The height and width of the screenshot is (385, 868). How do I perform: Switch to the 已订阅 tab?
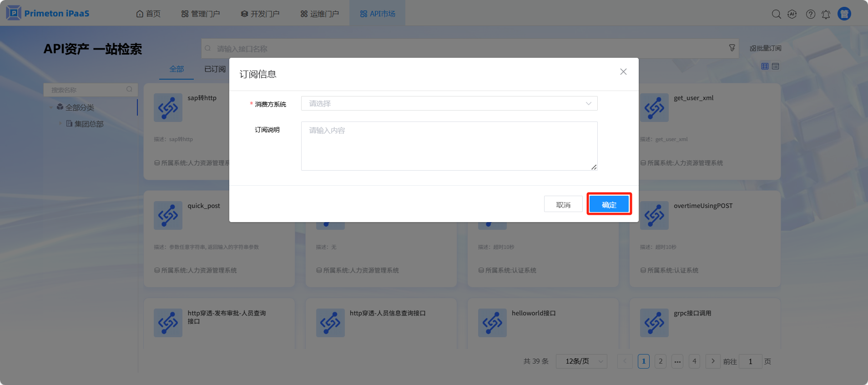[x=215, y=69]
